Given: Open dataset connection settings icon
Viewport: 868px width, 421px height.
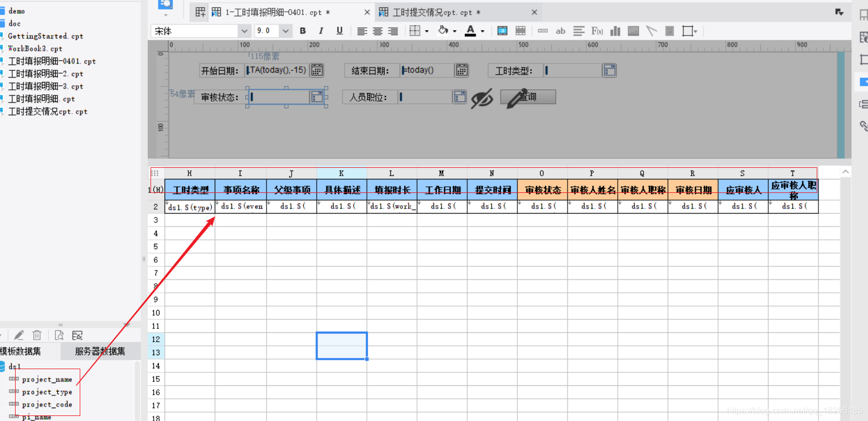Looking at the screenshot, I should pos(77,335).
